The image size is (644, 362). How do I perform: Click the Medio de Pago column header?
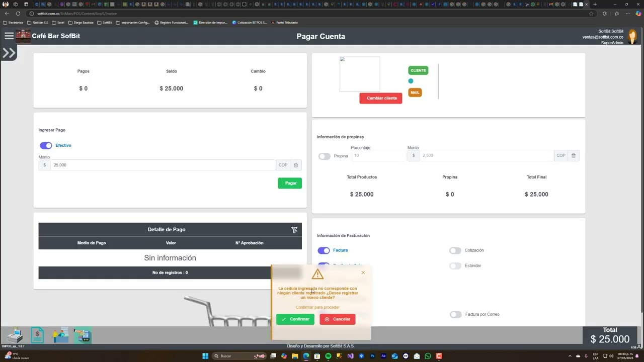[92, 243]
